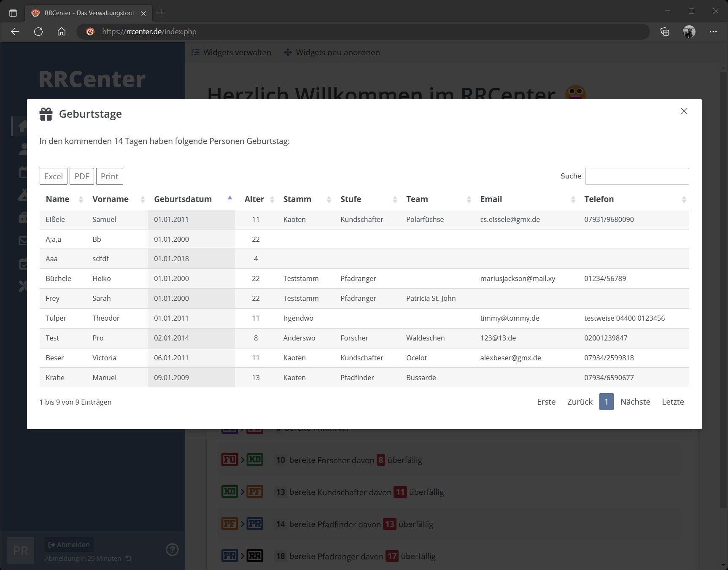
Task: Jump to Letzte page
Action: click(x=673, y=402)
